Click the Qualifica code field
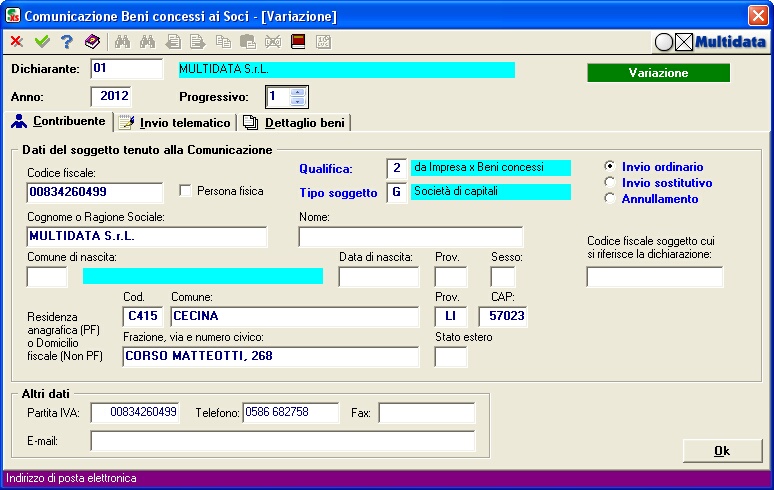 (396, 168)
